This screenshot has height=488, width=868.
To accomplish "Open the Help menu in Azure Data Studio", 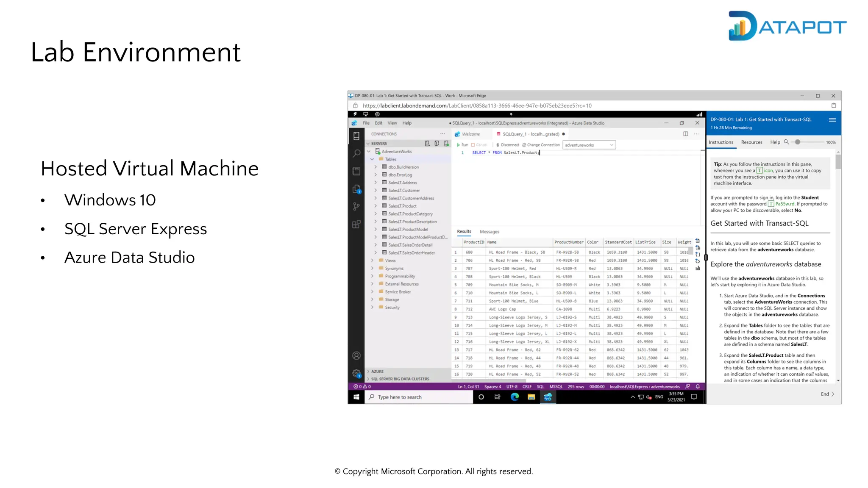I will tap(407, 123).
